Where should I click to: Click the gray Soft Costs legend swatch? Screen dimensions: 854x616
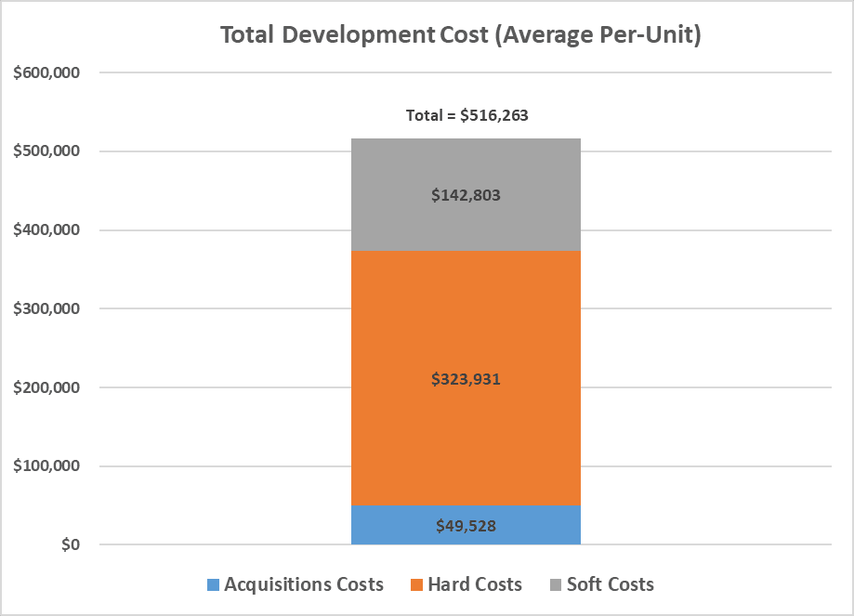click(556, 584)
